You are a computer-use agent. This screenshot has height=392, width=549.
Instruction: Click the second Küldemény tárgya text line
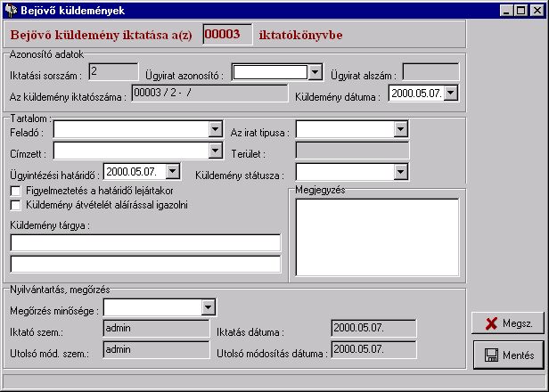(145, 263)
